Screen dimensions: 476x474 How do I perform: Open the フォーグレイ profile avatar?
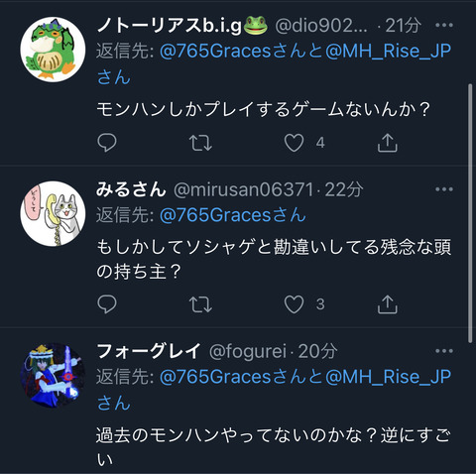point(53,376)
